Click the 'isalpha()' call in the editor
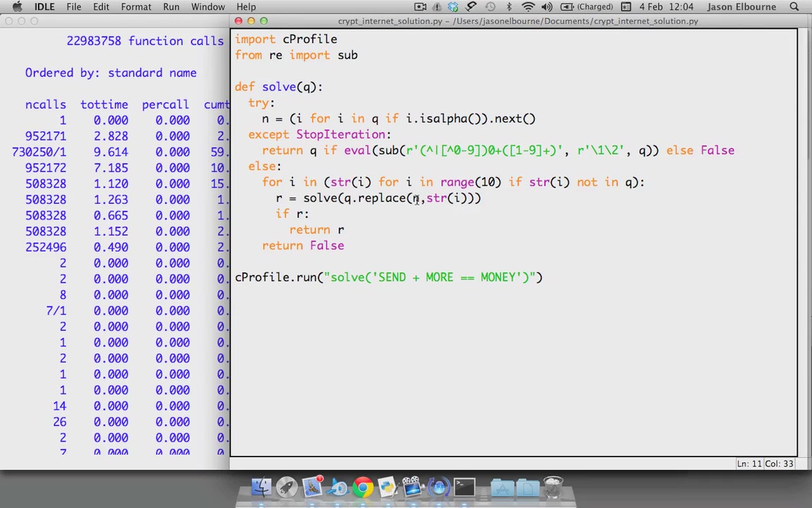The image size is (812, 508). tap(450, 119)
